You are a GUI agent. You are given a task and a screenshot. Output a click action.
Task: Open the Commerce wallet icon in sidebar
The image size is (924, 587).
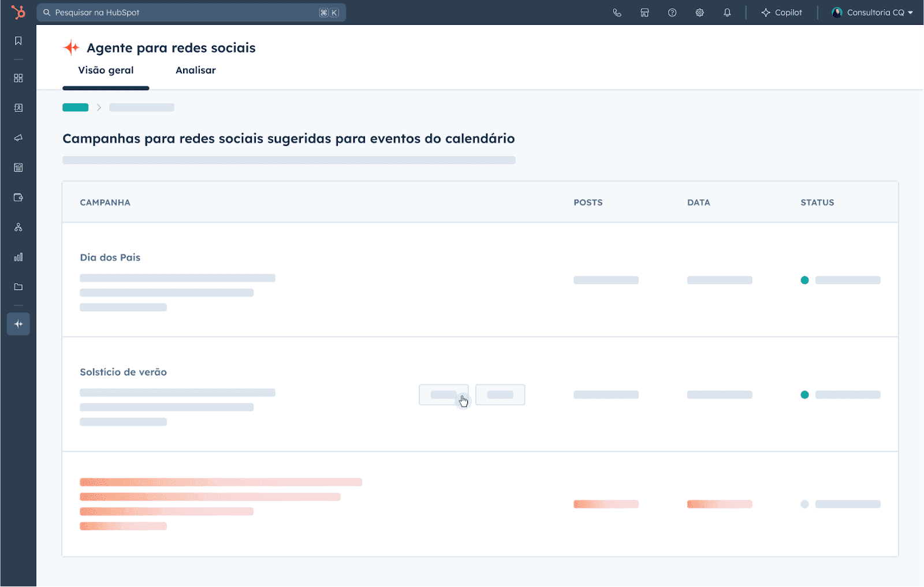(x=18, y=197)
